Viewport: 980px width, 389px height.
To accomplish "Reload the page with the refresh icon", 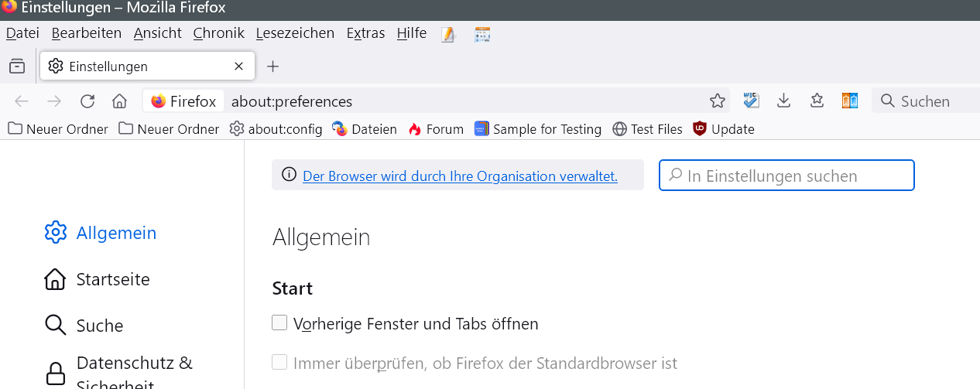I will 87,101.
